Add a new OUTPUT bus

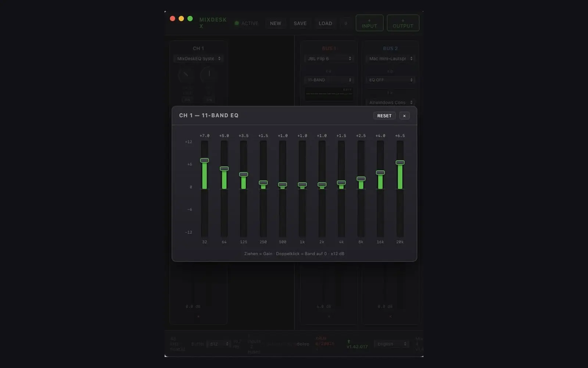pos(403,23)
